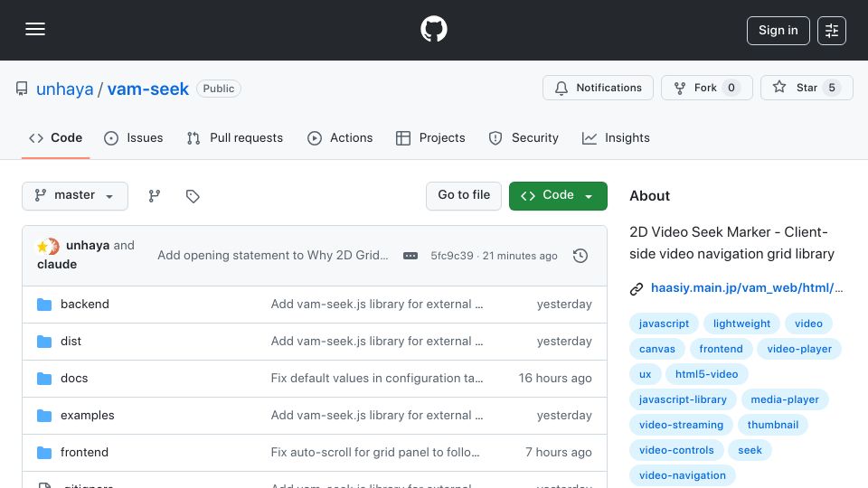Image resolution: width=868 pixels, height=488 pixels.
Task: Select the ux topic tag
Action: tap(645, 374)
